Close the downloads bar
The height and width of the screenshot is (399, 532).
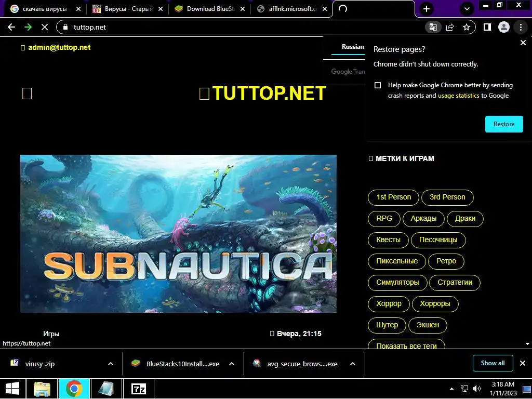(x=523, y=363)
